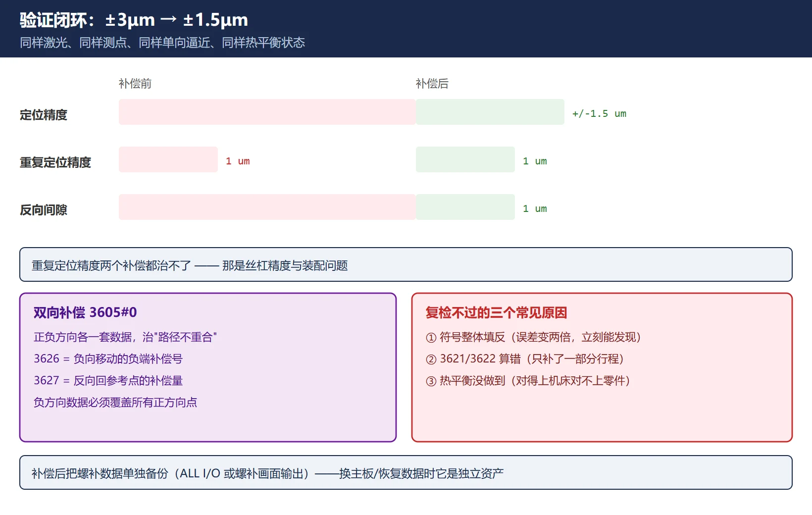
Task: Click the '定位精度' row label
Action: (44, 115)
